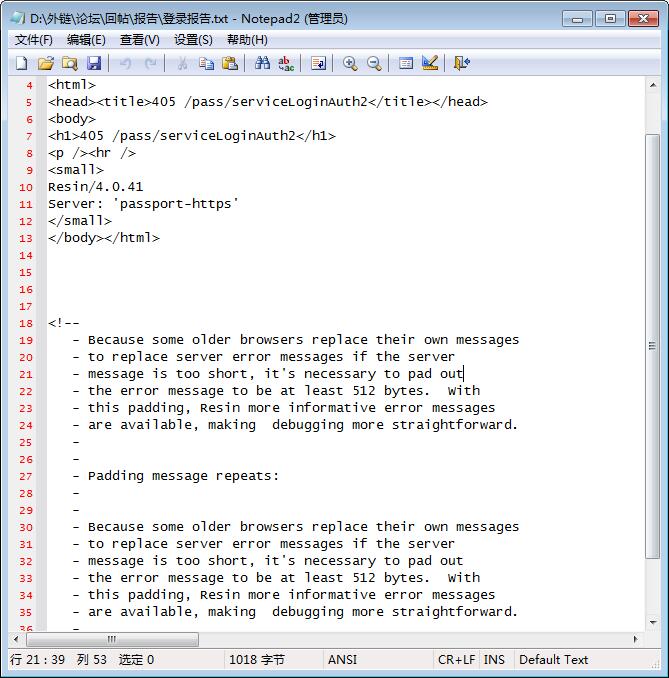Image resolution: width=669 pixels, height=678 pixels.
Task: Click the vertical scrollbar down arrow
Action: click(652, 622)
